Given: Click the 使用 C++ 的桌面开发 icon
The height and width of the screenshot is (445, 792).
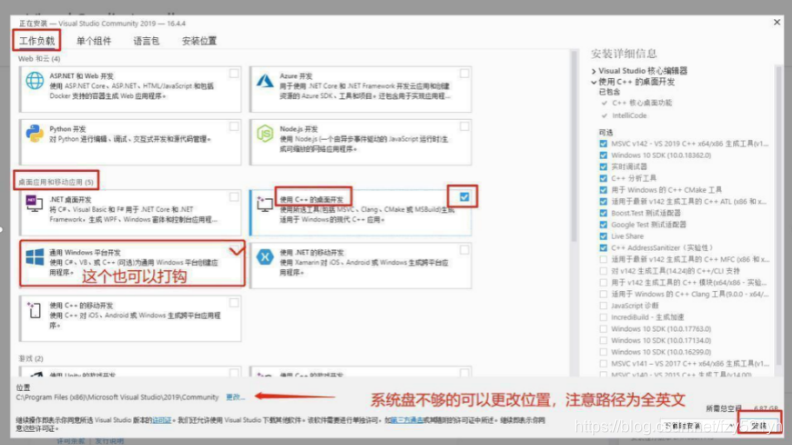Looking at the screenshot, I should click(x=265, y=204).
